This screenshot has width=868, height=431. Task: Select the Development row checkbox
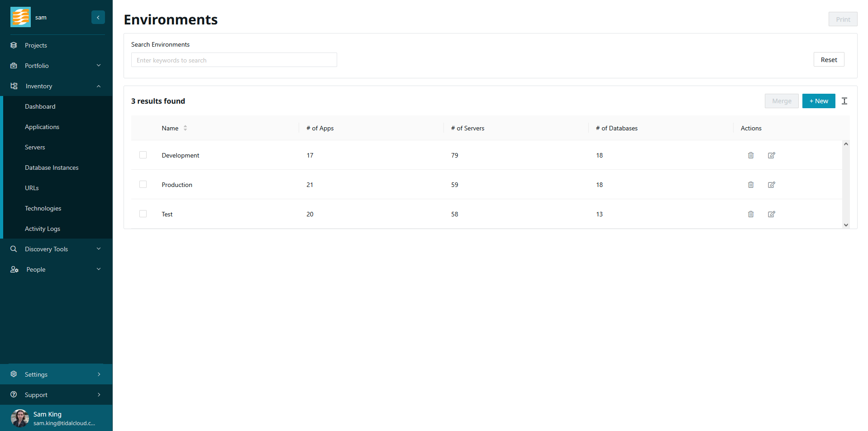tap(143, 155)
